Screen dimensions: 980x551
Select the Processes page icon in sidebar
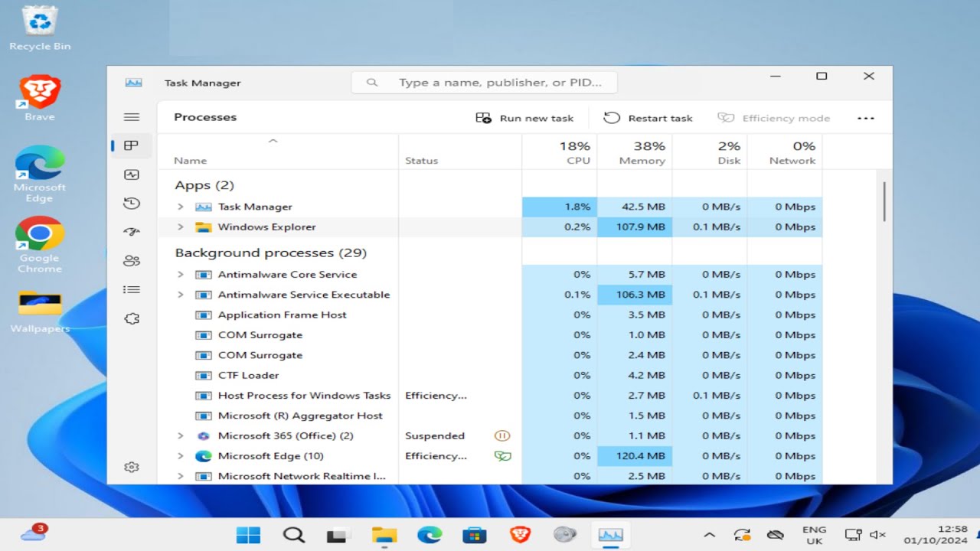tap(132, 145)
